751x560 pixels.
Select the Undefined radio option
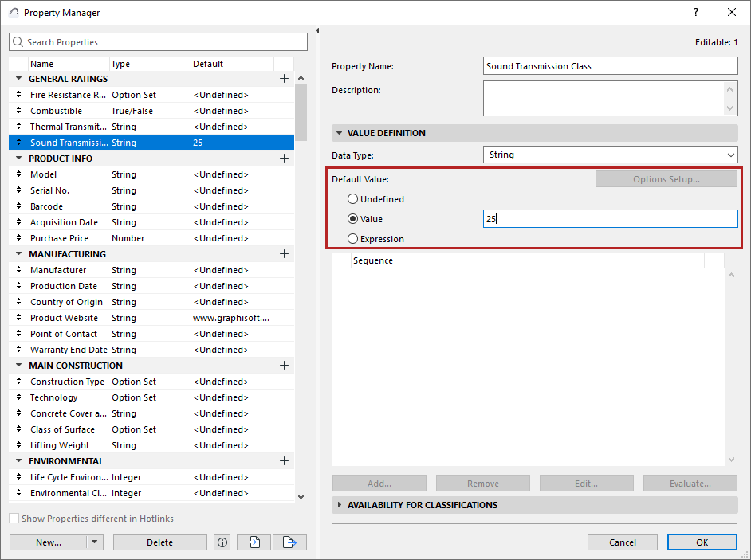[x=352, y=198]
